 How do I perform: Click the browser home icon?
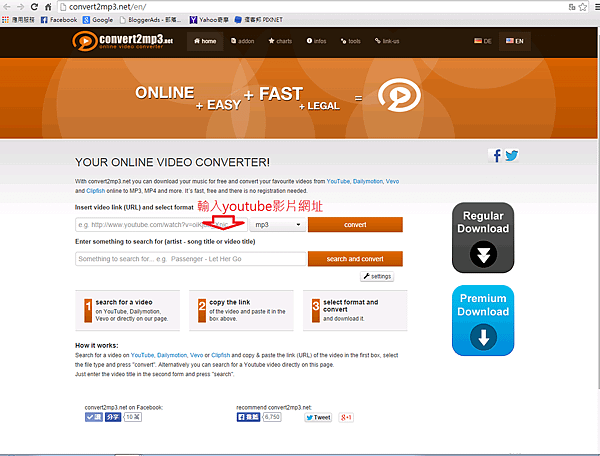point(48,7)
